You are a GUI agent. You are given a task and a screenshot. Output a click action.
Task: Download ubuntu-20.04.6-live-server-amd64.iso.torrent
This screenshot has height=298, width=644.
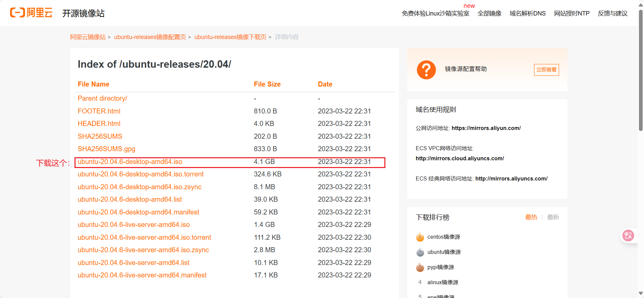144,237
